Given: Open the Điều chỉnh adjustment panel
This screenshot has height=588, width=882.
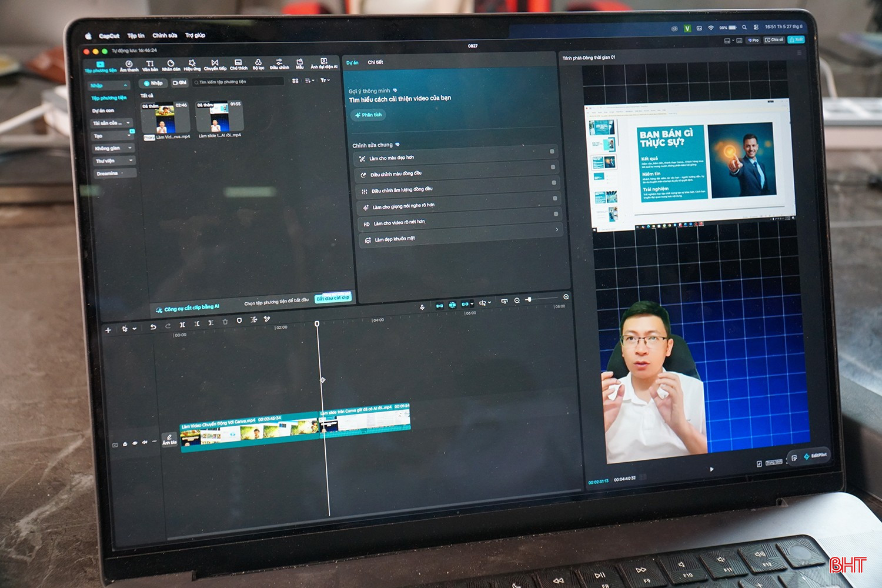Looking at the screenshot, I should [279, 64].
